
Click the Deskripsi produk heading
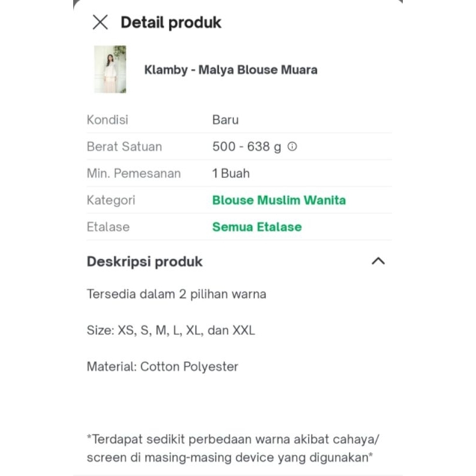click(x=145, y=261)
